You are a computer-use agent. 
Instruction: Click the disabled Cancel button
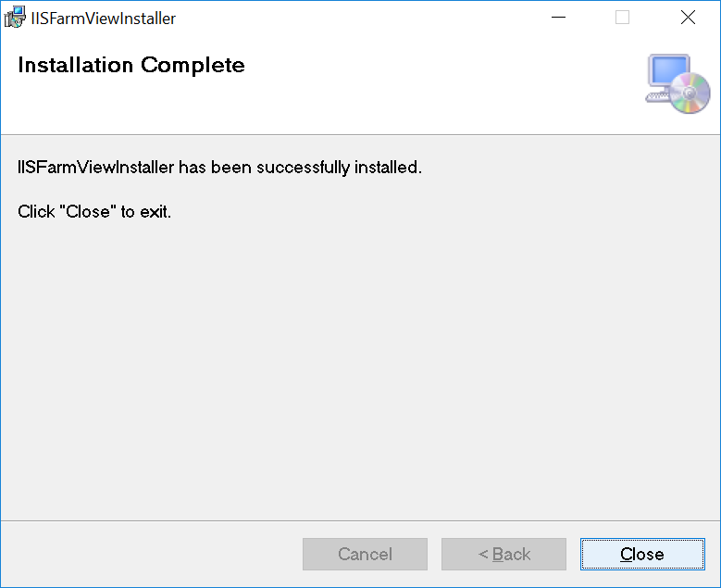click(365, 554)
